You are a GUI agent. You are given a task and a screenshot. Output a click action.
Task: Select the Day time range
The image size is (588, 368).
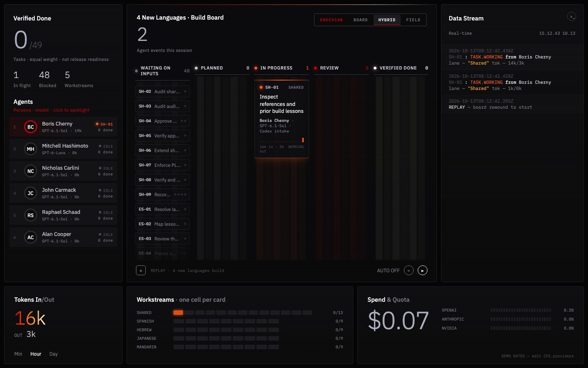(x=53, y=354)
